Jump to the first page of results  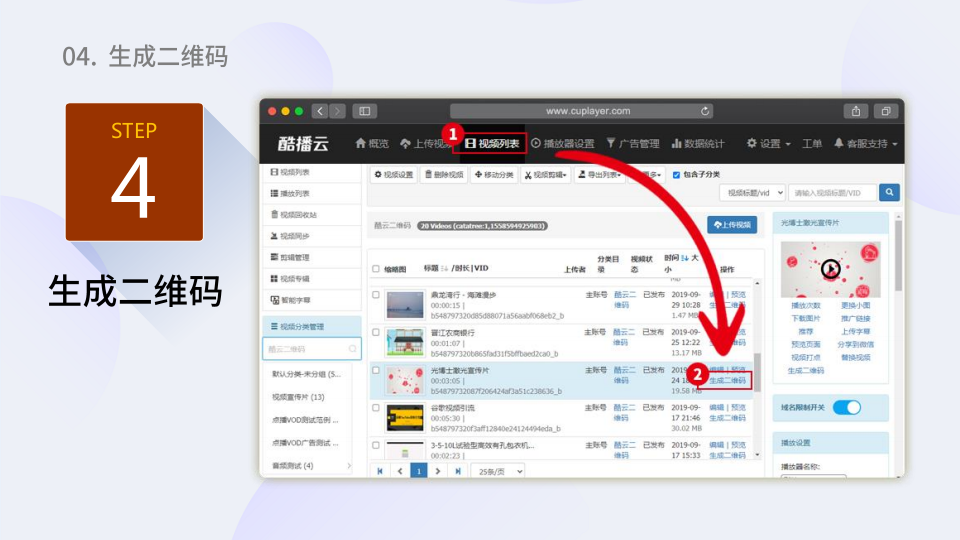[x=380, y=471]
